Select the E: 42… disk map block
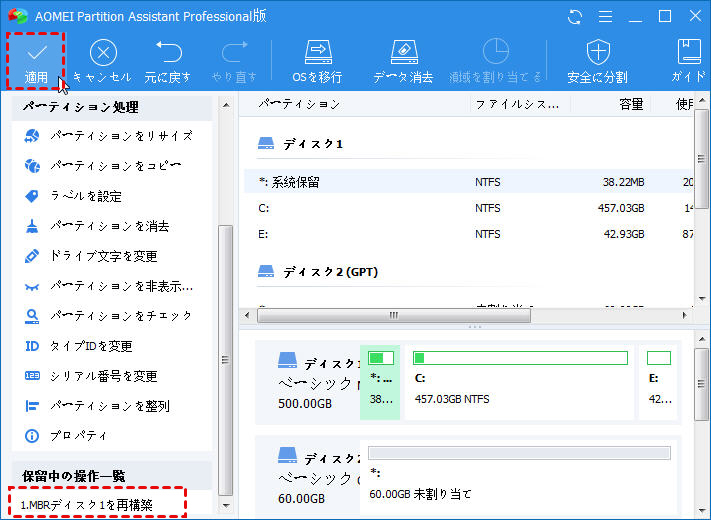Viewport: 711px width, 520px height. [660, 382]
